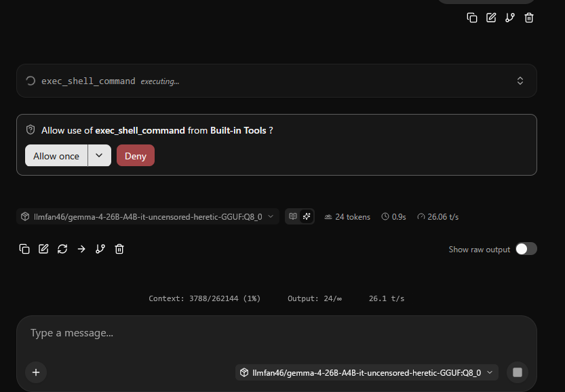Edit the assistant response
The height and width of the screenshot is (392, 565).
43,249
